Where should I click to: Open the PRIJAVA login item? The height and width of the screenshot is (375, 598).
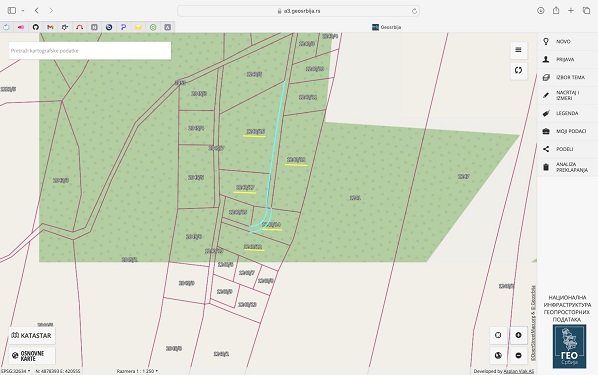point(567,60)
